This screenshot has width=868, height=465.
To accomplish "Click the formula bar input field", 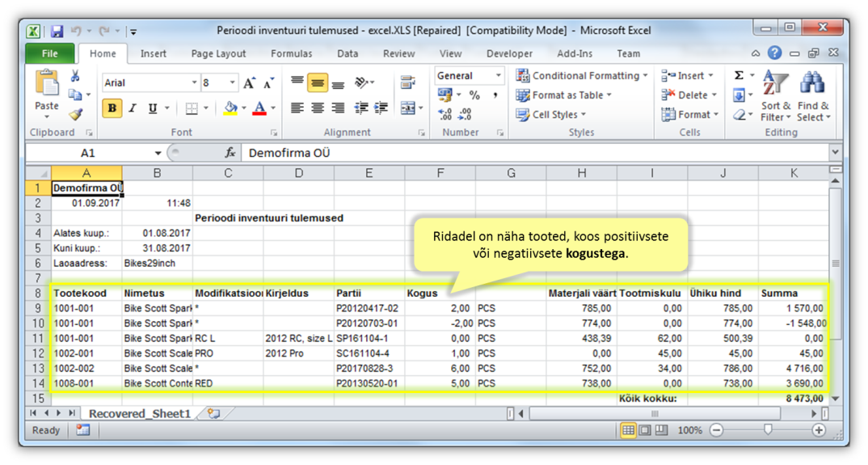I will point(536,153).
